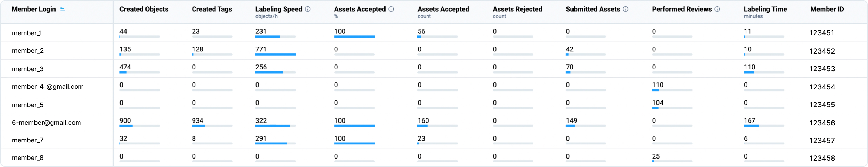The height and width of the screenshot is (167, 868).
Task: Select the 6-member@gmail.com login
Action: tap(46, 123)
